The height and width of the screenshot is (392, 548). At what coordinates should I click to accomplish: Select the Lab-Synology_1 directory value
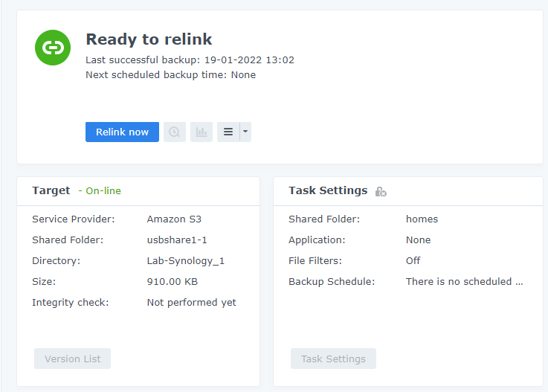[x=185, y=260]
